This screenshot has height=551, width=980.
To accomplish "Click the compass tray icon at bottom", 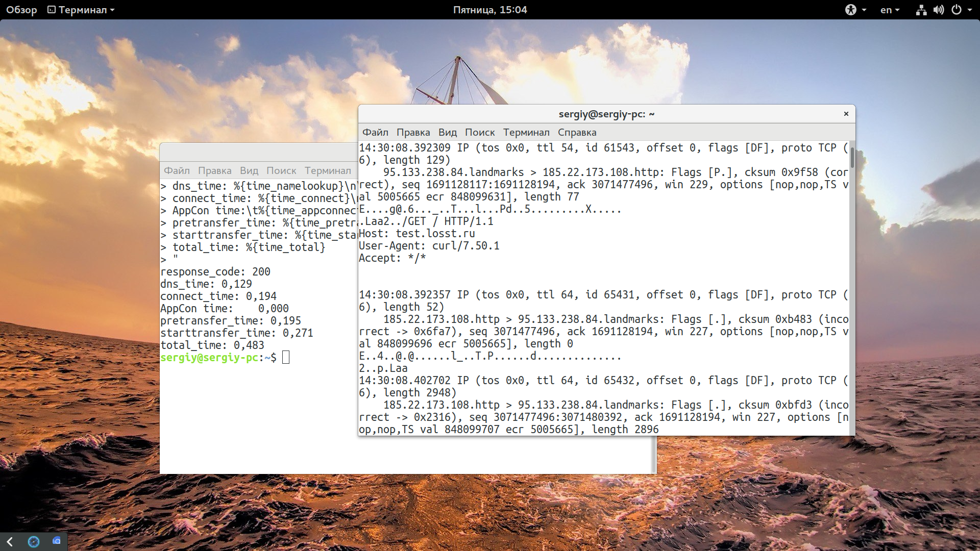I will pyautogui.click(x=34, y=541).
